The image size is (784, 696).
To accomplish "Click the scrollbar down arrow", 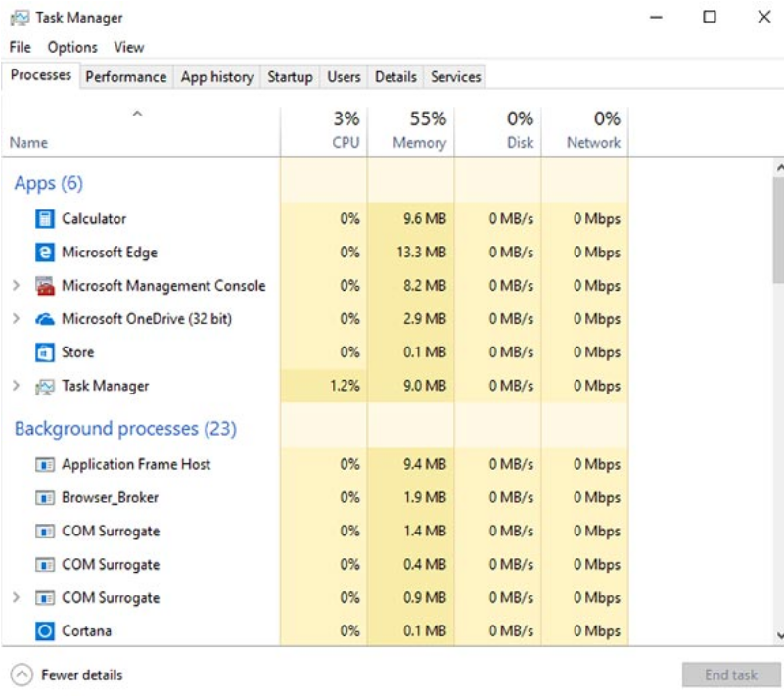I will [779, 635].
